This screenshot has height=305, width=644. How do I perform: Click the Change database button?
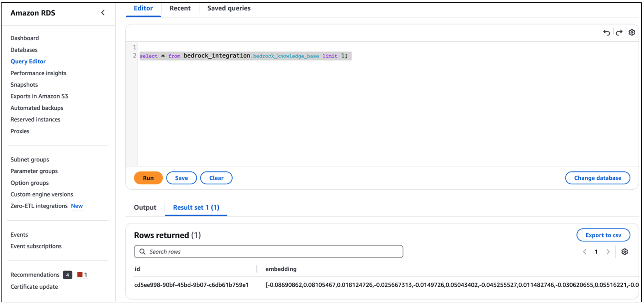click(598, 178)
